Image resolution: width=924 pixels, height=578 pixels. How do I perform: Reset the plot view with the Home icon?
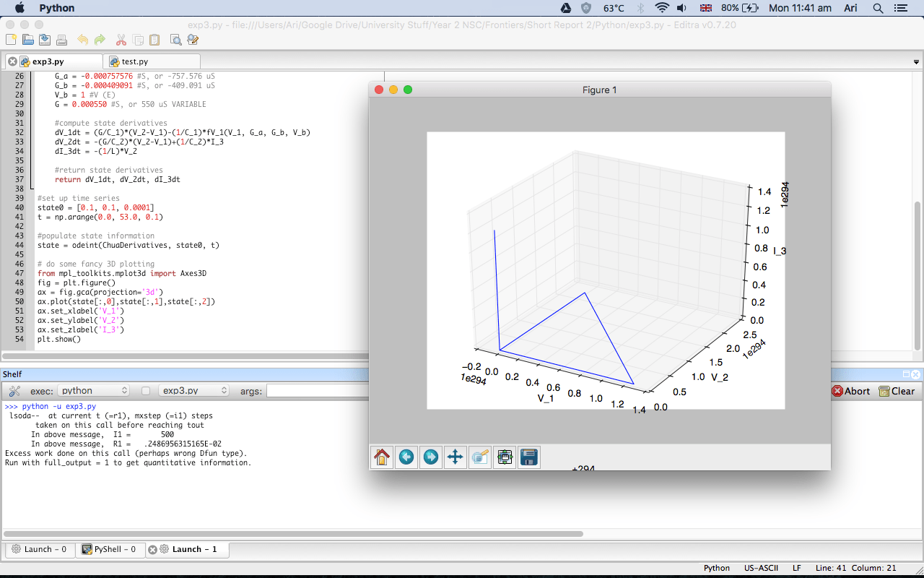point(382,457)
